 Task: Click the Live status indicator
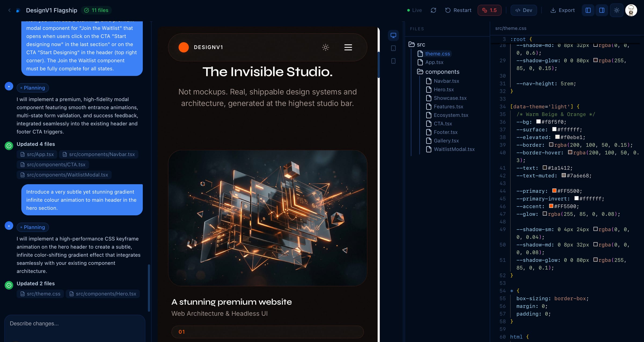click(415, 10)
